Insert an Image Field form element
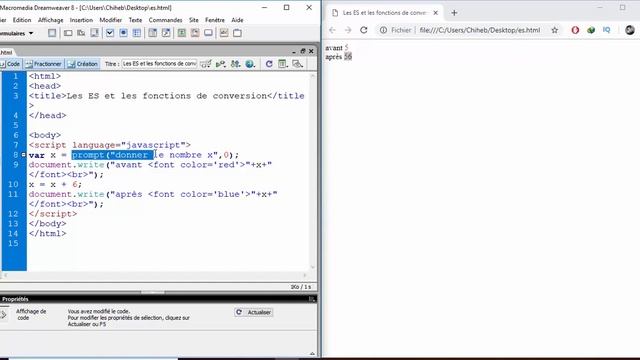Viewport: 640px width, 360px height. pyautogui.click(x=182, y=33)
